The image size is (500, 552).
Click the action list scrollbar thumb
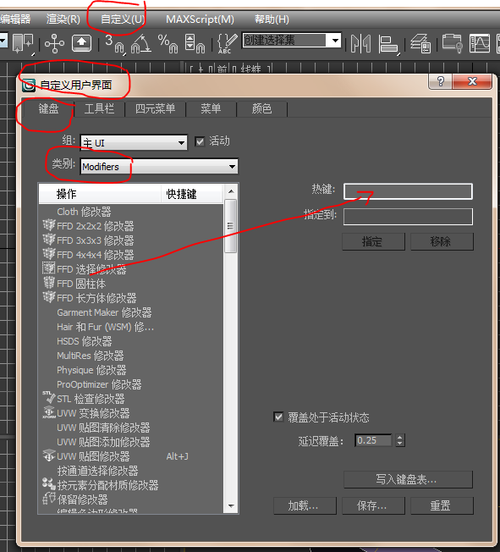click(230, 226)
